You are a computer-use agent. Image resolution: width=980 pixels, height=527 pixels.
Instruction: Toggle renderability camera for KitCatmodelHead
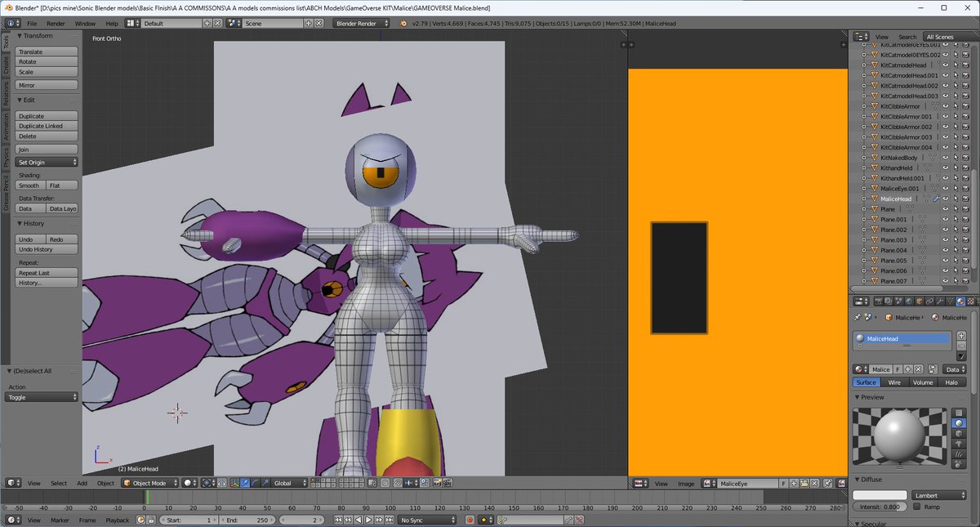(964, 65)
